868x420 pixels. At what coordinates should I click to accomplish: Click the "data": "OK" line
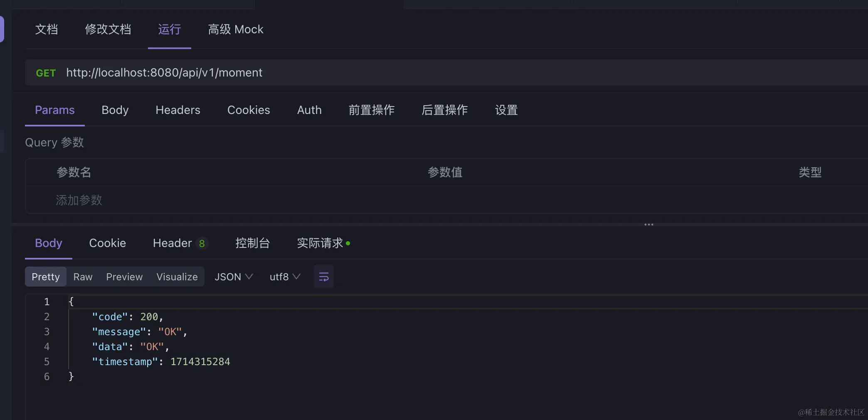131,347
